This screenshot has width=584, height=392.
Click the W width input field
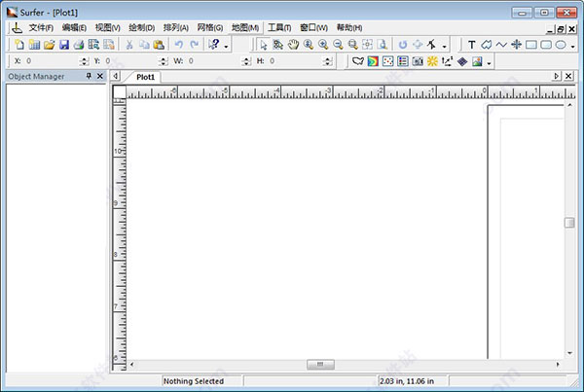(214, 61)
